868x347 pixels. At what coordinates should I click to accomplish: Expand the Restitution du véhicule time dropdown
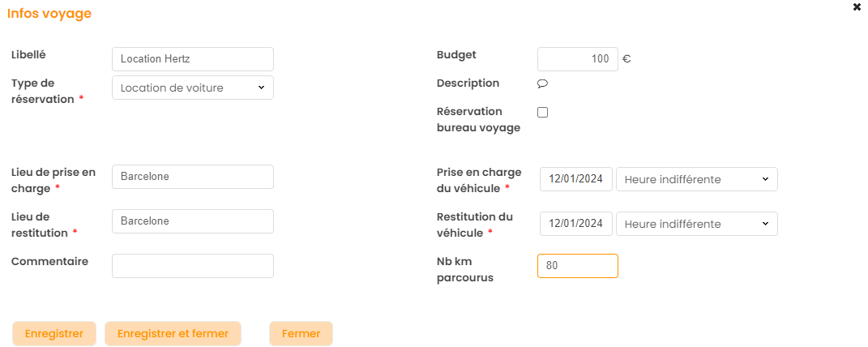(697, 224)
